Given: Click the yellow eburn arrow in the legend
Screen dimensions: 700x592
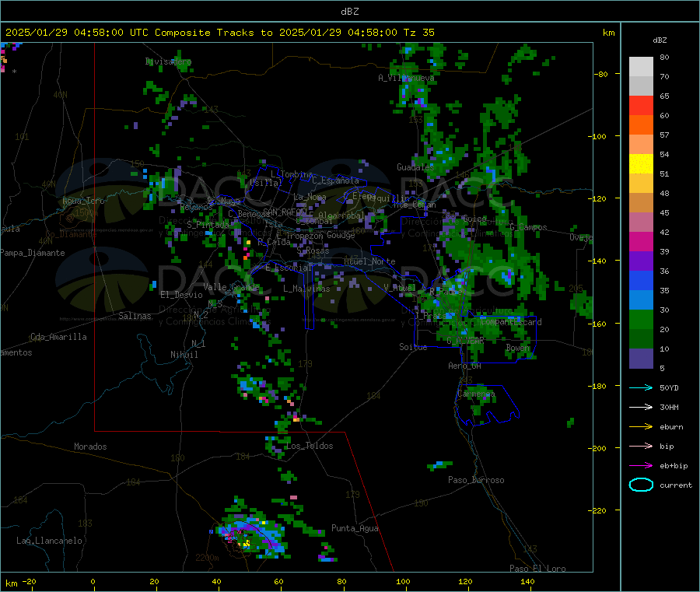Looking at the screenshot, I should click(x=641, y=427).
